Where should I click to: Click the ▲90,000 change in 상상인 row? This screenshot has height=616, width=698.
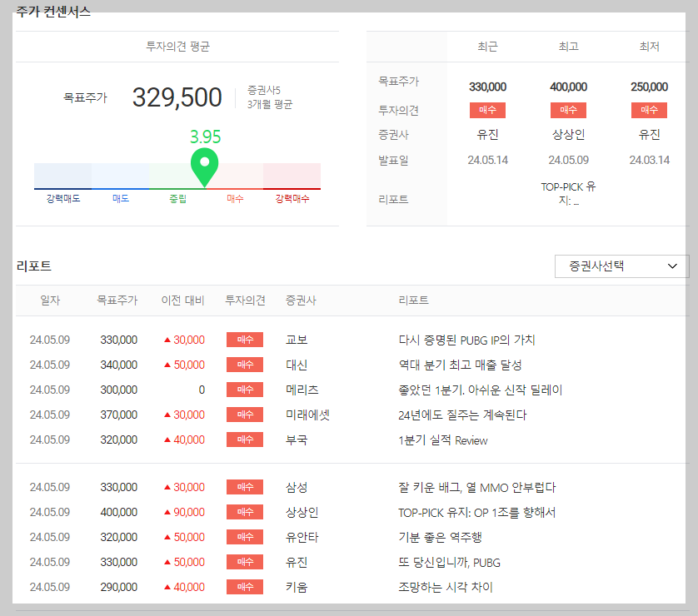(184, 512)
